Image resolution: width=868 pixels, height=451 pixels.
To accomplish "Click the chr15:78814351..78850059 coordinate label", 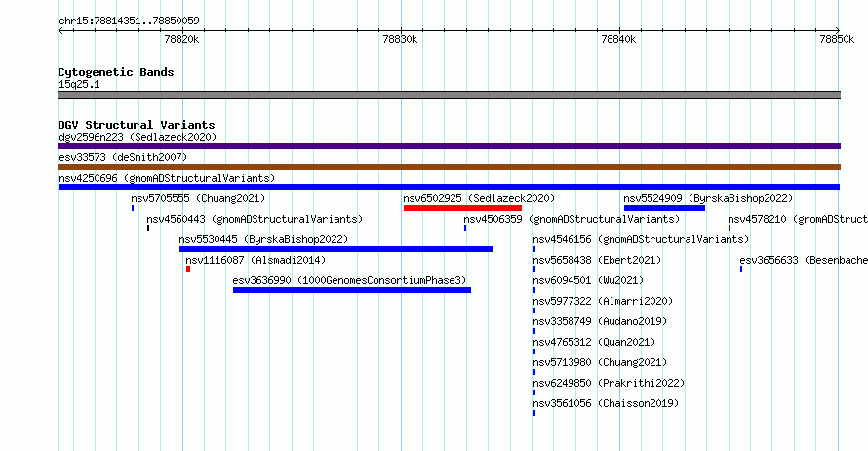I will tap(129, 20).
